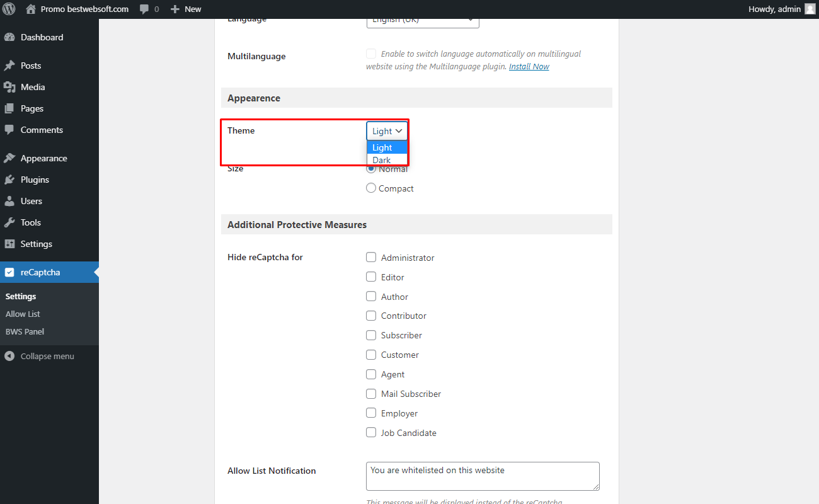Click the Collapse menu arrow icon
The width and height of the screenshot is (819, 504).
(x=9, y=356)
